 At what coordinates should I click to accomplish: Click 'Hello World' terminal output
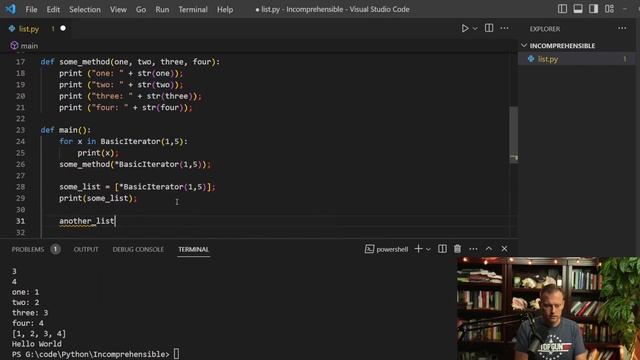[x=37, y=344]
